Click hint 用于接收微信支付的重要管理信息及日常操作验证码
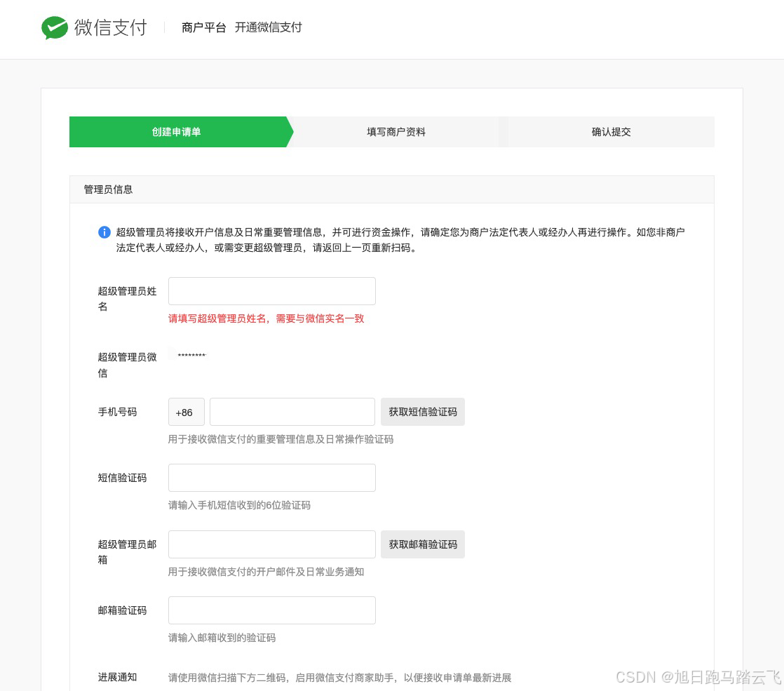Viewport: 784px width, 691px height. 281,439
